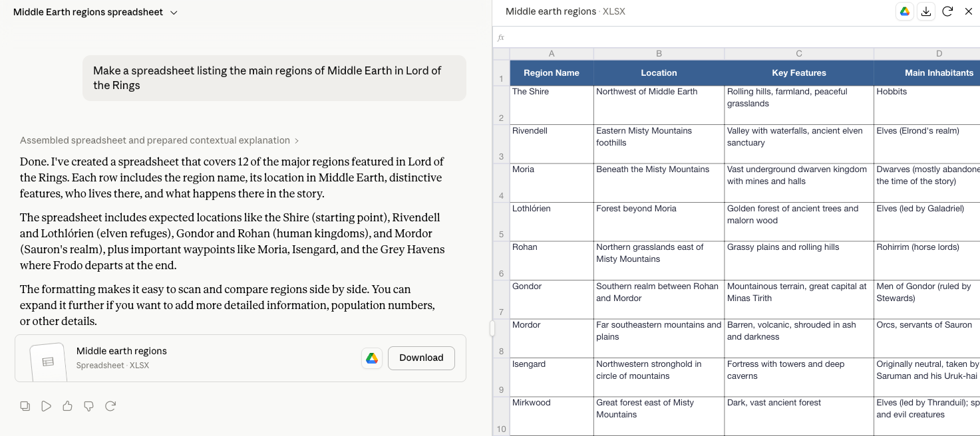Select row 2 header
This screenshot has height=436, width=980.
tap(501, 105)
